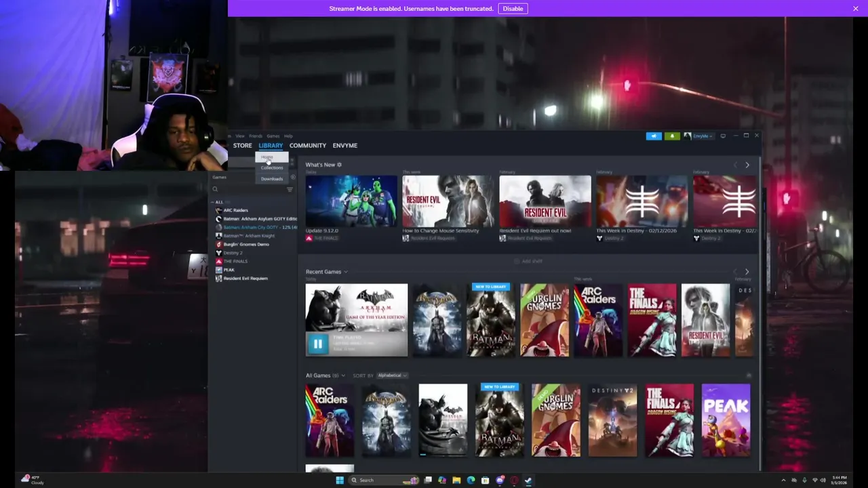Select PEAK in the game list
Screen dimensions: 868x488
(225, 270)
